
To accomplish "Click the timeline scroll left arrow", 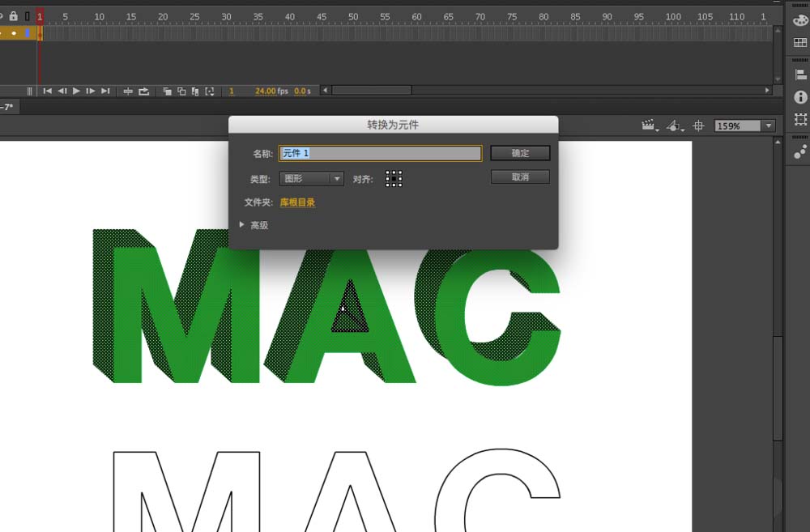I will point(325,91).
